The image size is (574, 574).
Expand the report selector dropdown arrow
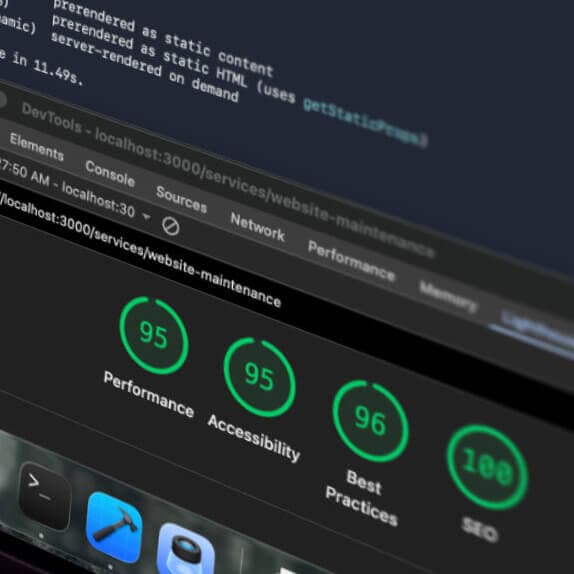click(146, 217)
